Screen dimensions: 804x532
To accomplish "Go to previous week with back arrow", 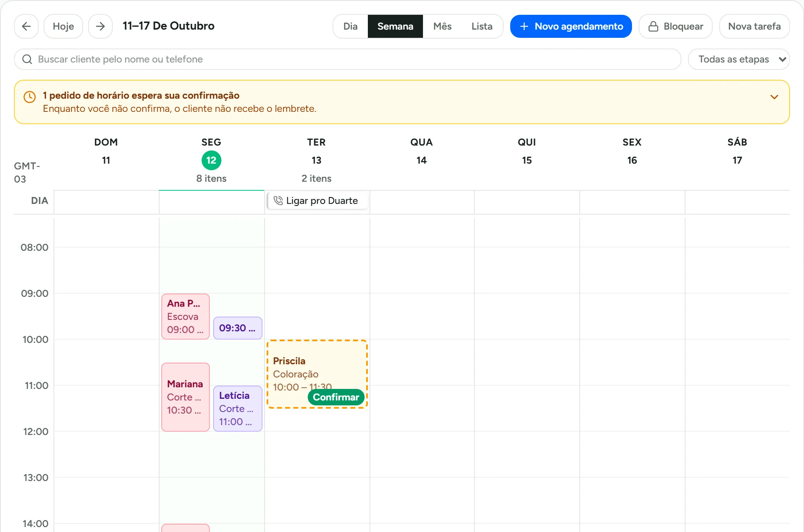I will click(26, 26).
